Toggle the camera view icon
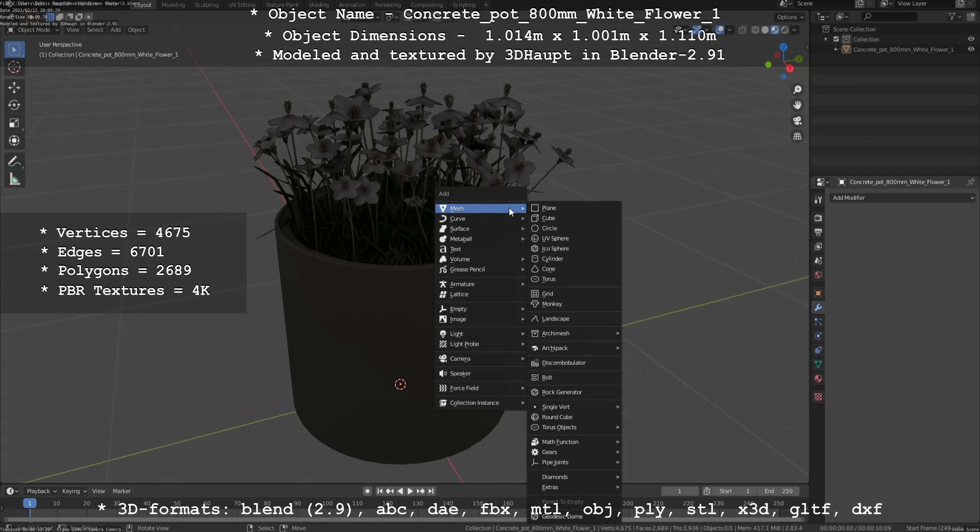 (797, 121)
